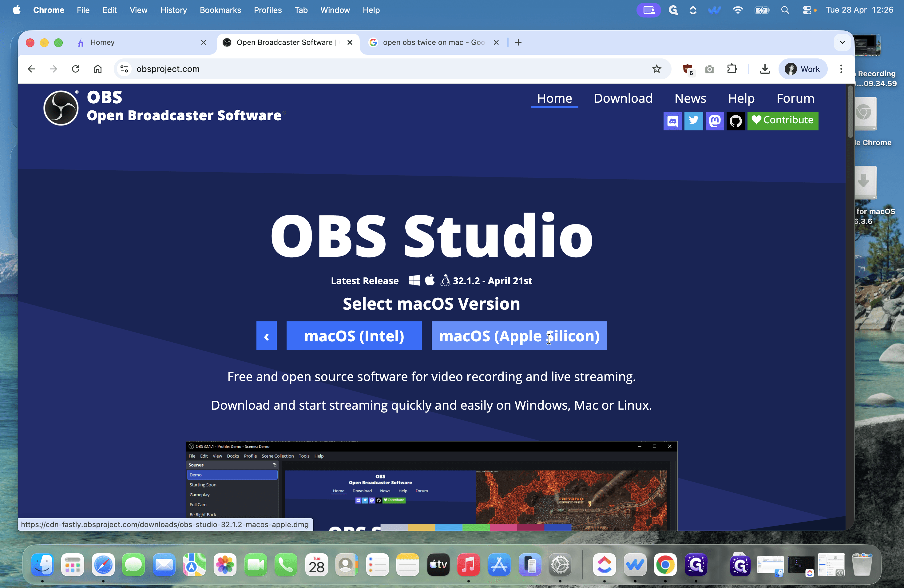904x588 pixels.
Task: Click the Chrome home button
Action: coord(97,69)
